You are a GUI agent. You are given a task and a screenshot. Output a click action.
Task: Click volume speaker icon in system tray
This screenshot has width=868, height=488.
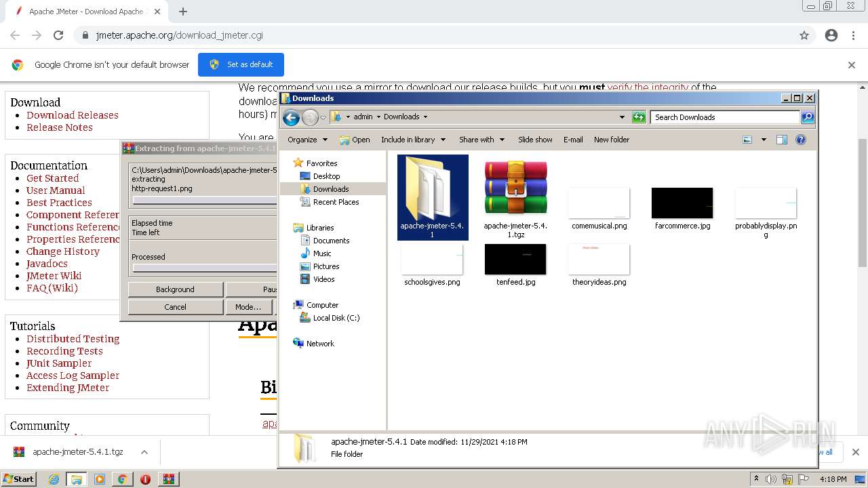pos(771,479)
